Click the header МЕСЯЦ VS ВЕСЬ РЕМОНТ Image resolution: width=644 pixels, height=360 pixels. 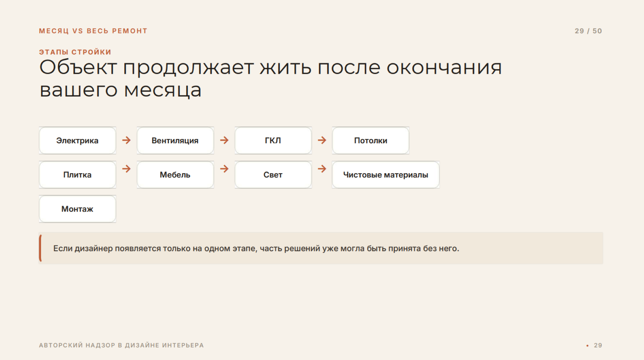pos(93,31)
